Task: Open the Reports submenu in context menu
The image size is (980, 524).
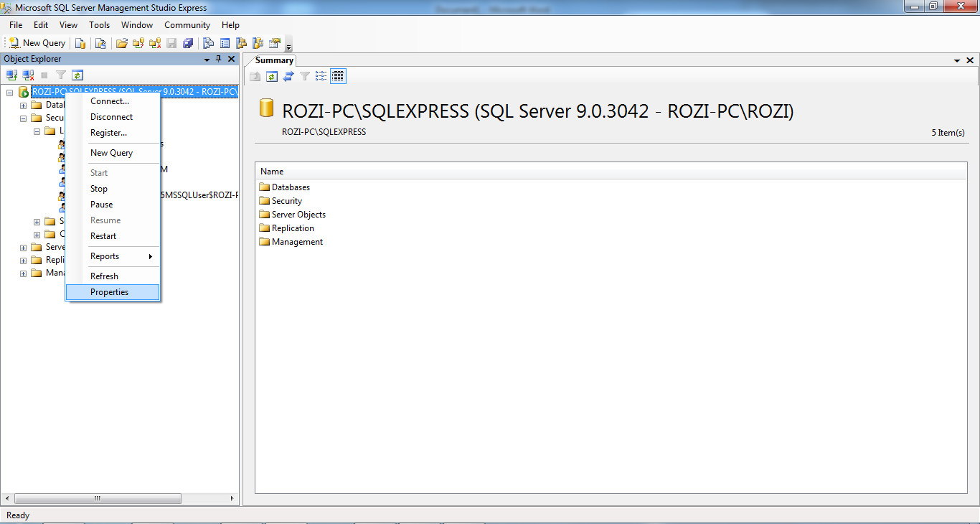Action: click(x=112, y=256)
